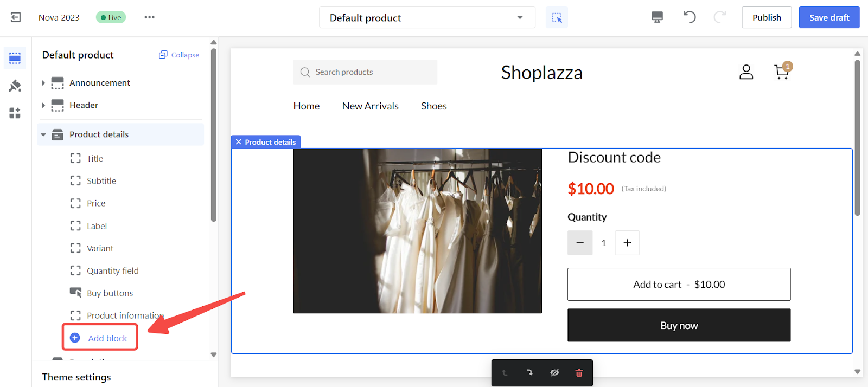868x387 pixels.
Task: Click the sidebar scroll down arrow
Action: coord(214,354)
